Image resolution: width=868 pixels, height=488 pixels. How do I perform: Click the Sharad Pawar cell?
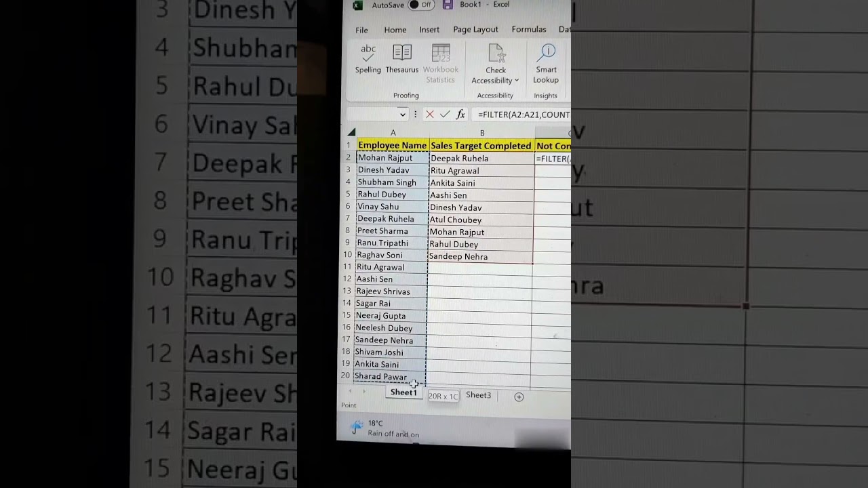(389, 377)
